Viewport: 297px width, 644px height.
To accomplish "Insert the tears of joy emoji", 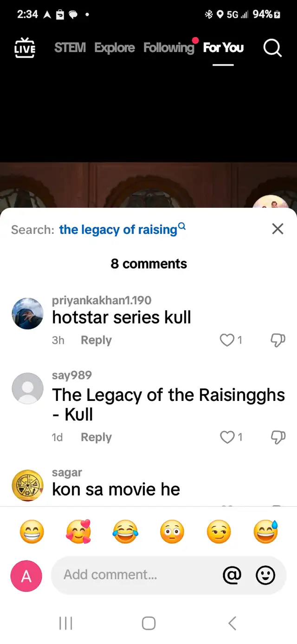I will click(x=125, y=532).
